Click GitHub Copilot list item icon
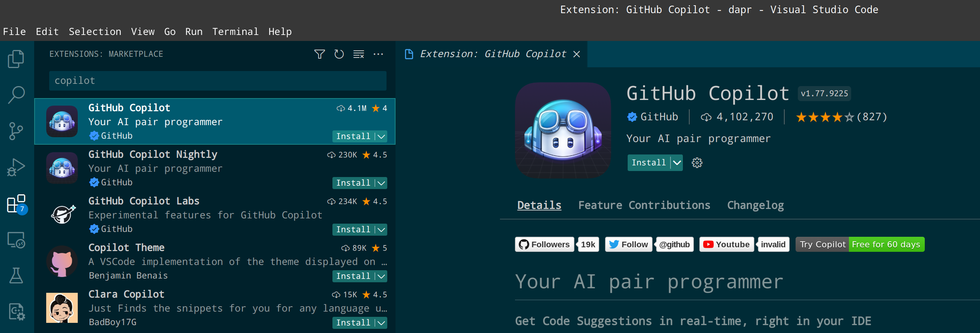Screen dimensions: 980x333 62,121
